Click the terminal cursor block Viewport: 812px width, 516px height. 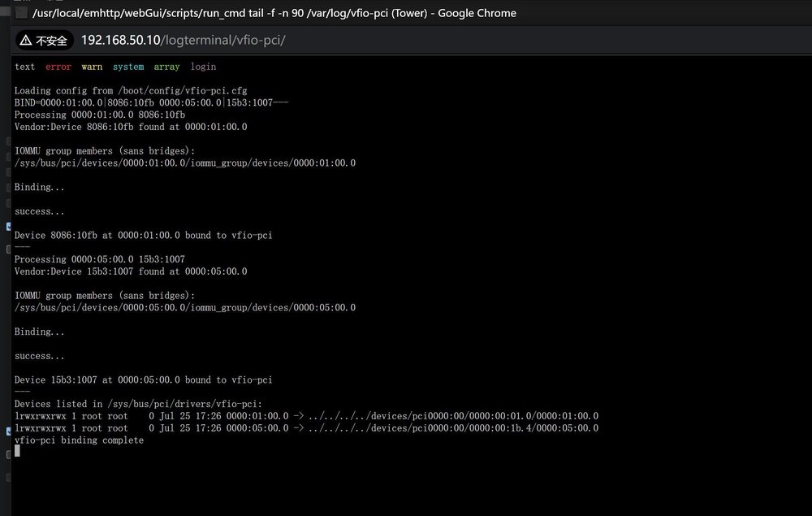coord(17,451)
